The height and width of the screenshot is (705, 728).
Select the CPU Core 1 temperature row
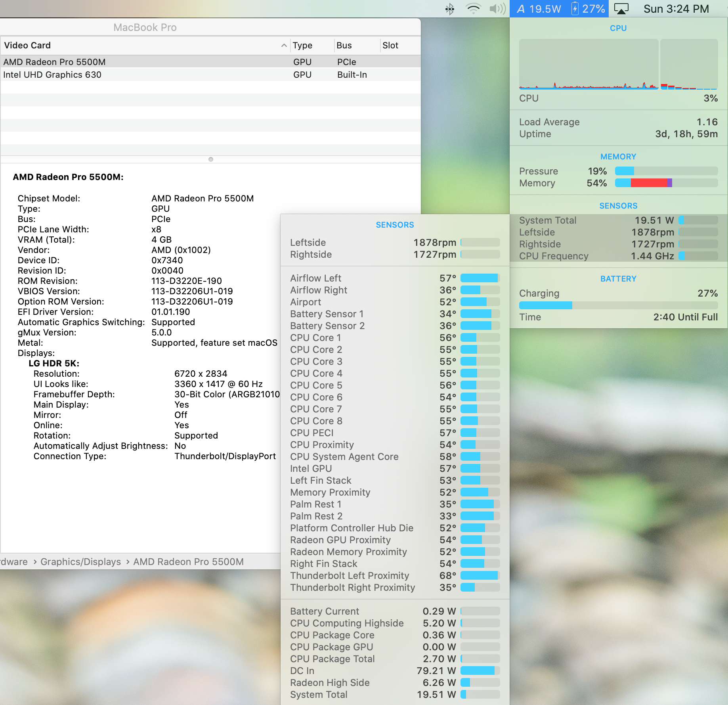395,337
